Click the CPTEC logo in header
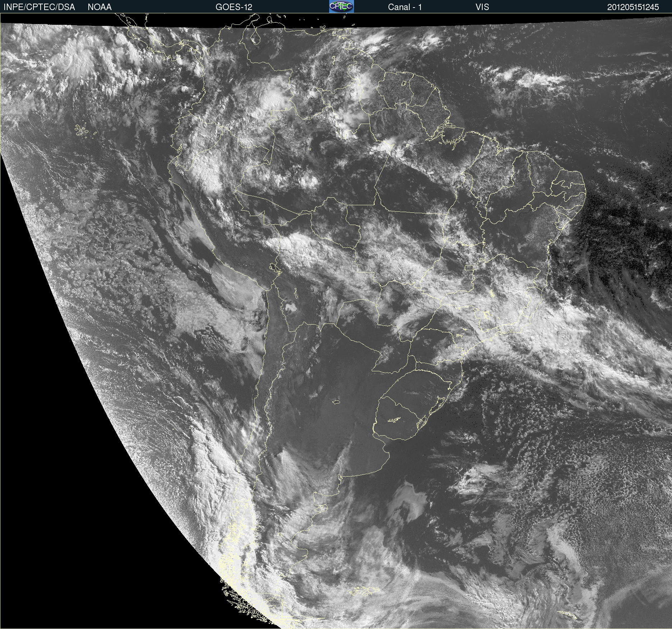The image size is (672, 629). tap(341, 6)
